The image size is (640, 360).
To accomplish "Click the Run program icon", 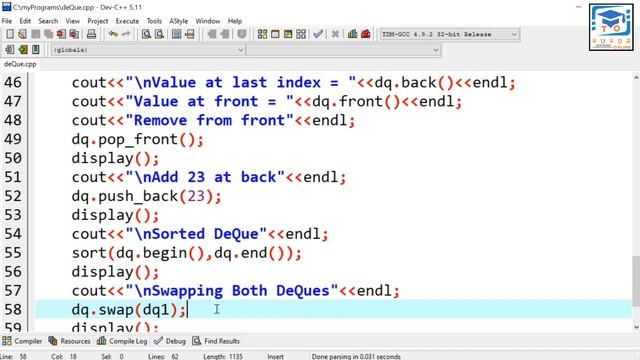I will click(x=275, y=34).
